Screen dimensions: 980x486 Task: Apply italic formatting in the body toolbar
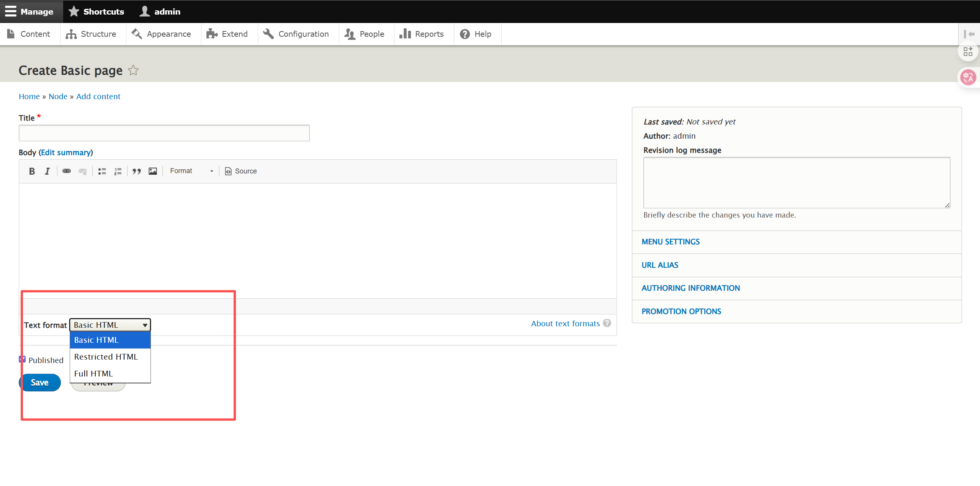coord(47,171)
